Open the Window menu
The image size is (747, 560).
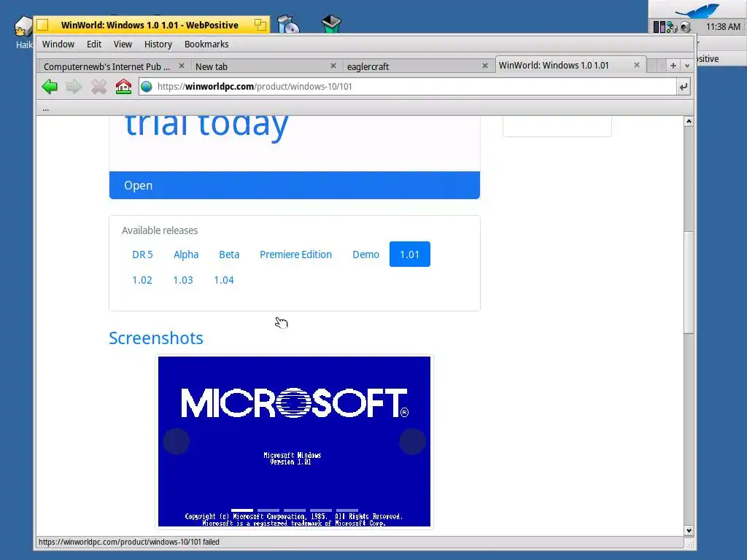(58, 44)
